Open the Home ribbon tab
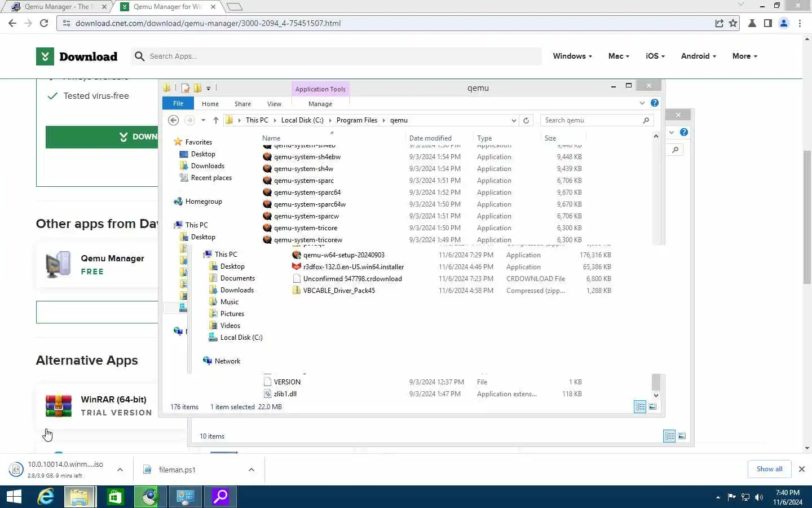The width and height of the screenshot is (812, 508). tap(210, 104)
